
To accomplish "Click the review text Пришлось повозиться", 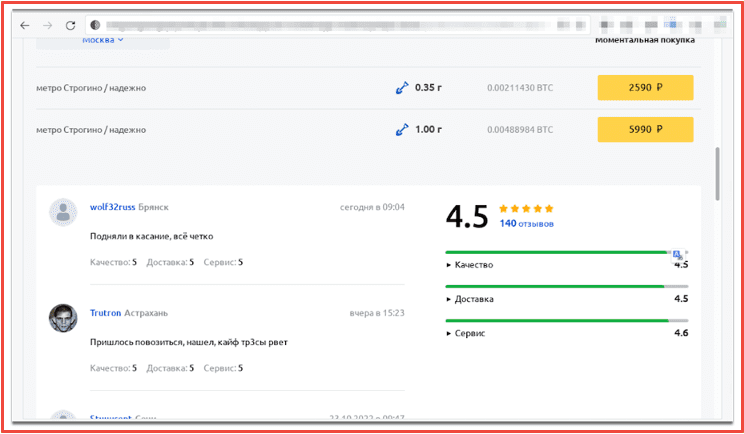I will pos(188,342).
